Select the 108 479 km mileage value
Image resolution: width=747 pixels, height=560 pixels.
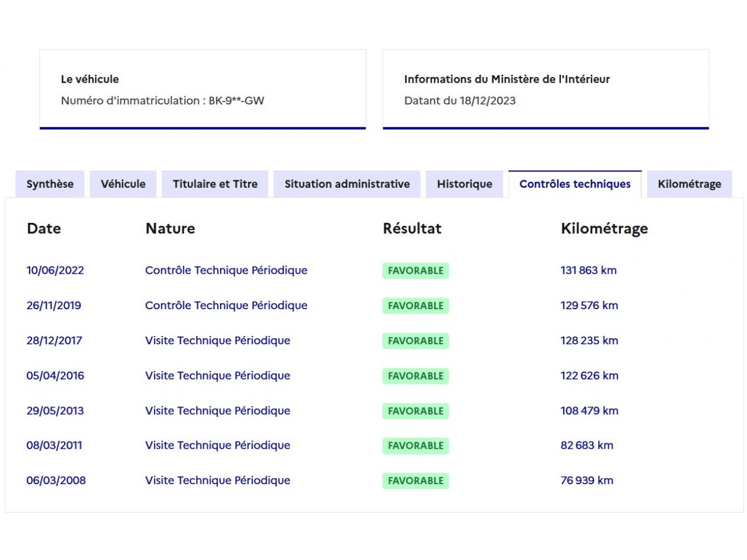589,411
